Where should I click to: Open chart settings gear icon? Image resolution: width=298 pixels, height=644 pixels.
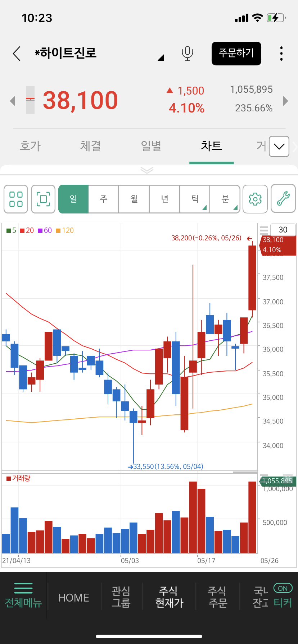click(x=255, y=199)
